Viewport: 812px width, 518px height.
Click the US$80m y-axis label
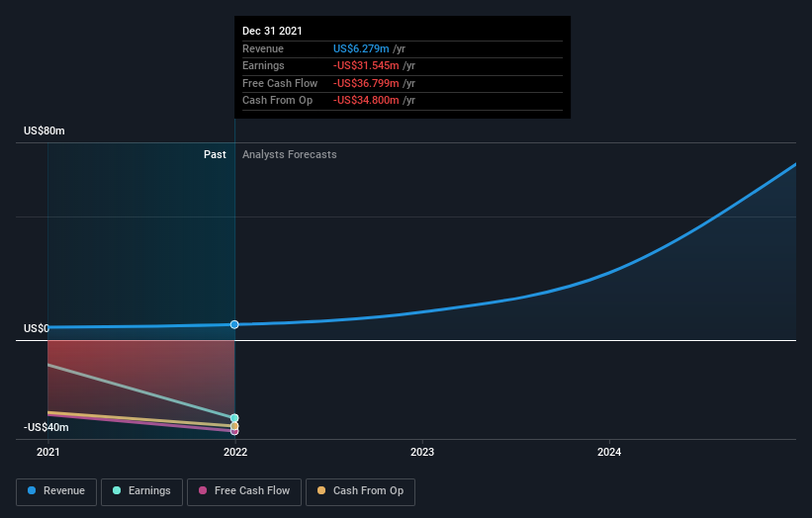pyautogui.click(x=45, y=130)
